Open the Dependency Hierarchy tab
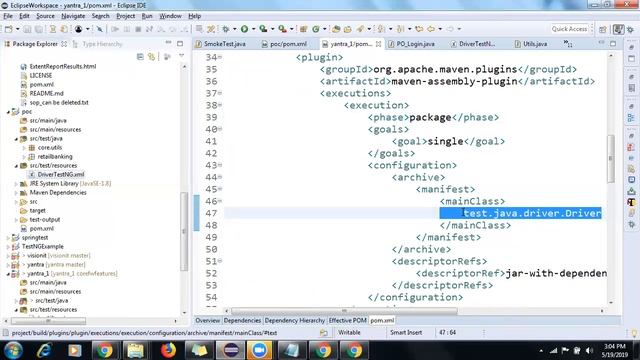Screen dimensions: 640x360 pos(295,321)
